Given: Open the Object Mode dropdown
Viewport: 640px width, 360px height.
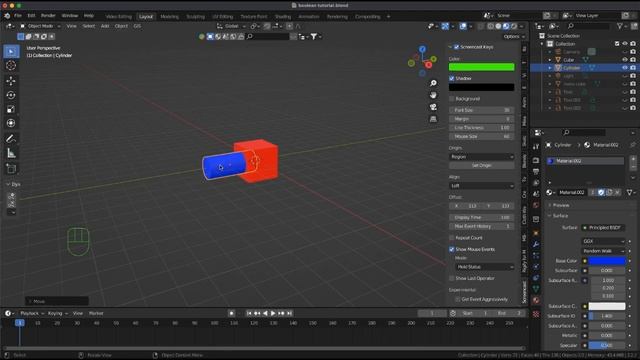Looking at the screenshot, I should 40,26.
